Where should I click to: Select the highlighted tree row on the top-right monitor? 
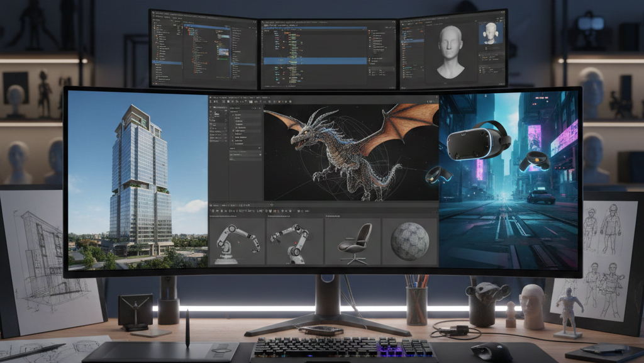click(413, 41)
